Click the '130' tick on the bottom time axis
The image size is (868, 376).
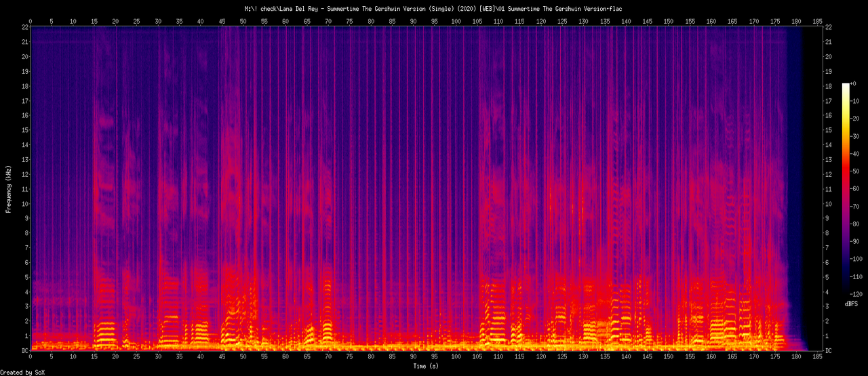point(583,358)
